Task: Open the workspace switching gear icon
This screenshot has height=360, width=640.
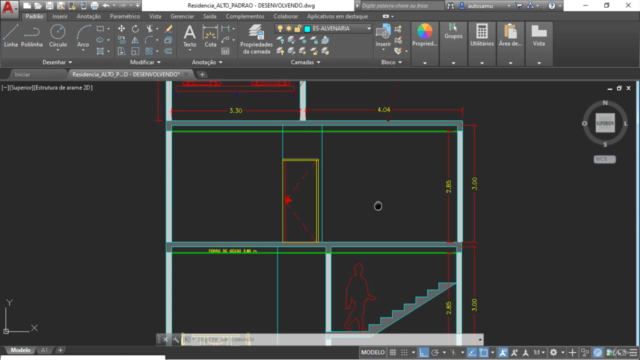Action: 553,352
